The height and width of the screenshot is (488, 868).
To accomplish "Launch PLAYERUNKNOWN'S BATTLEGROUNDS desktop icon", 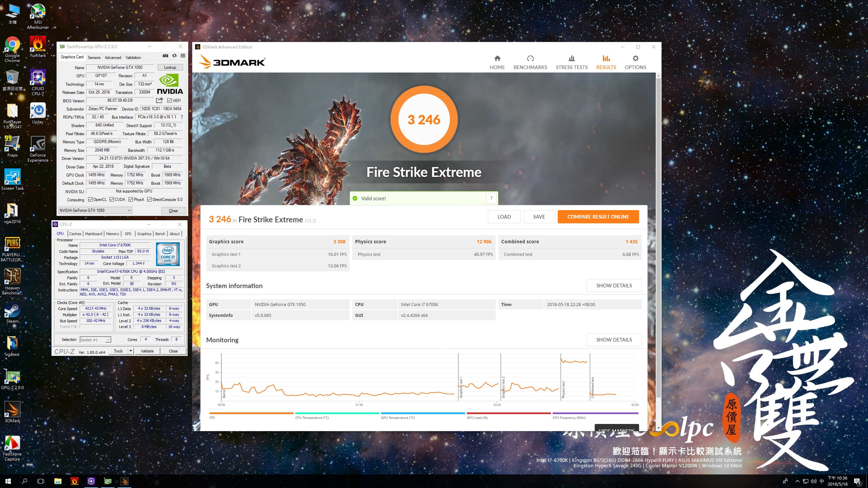I will click(x=12, y=249).
